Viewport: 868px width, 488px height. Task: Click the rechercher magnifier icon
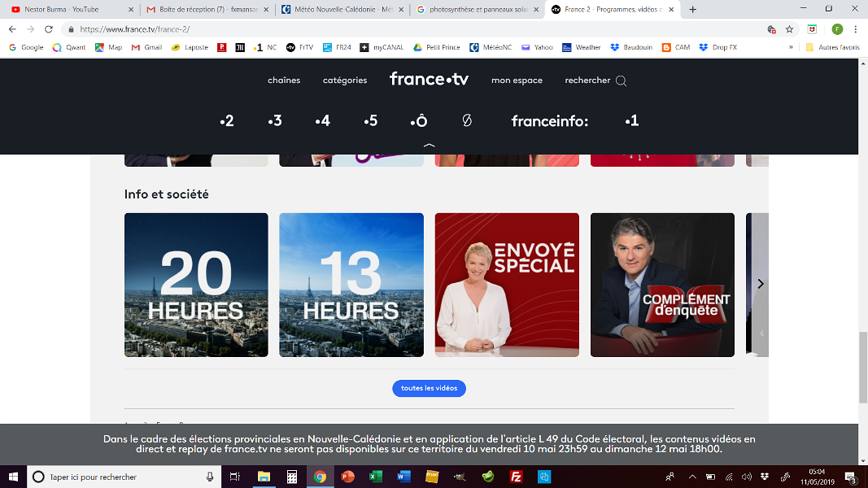622,81
